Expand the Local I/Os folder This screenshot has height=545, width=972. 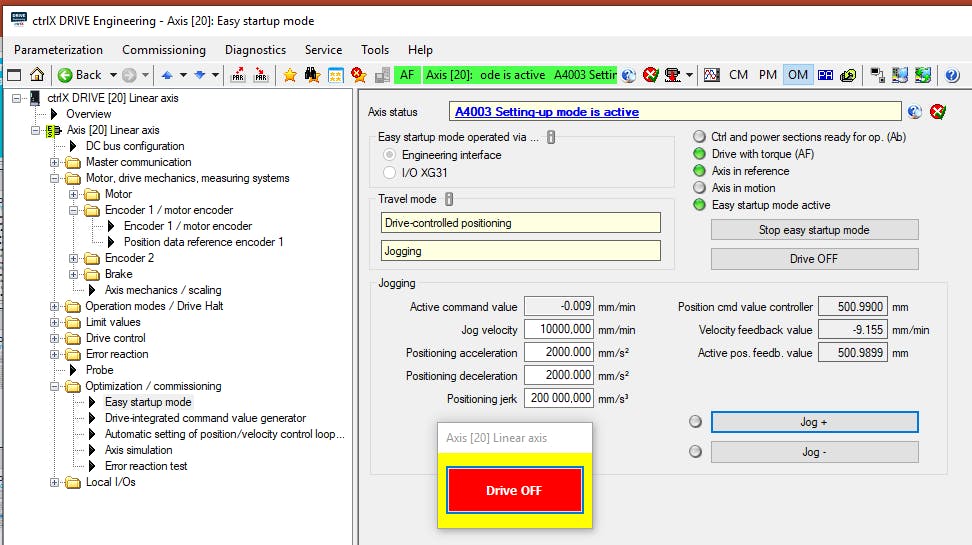(x=55, y=482)
